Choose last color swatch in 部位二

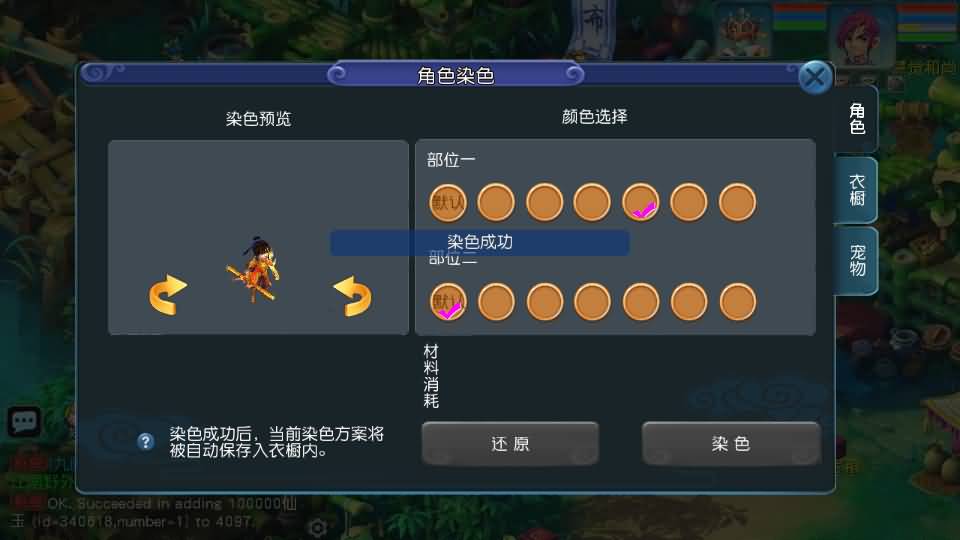point(738,302)
